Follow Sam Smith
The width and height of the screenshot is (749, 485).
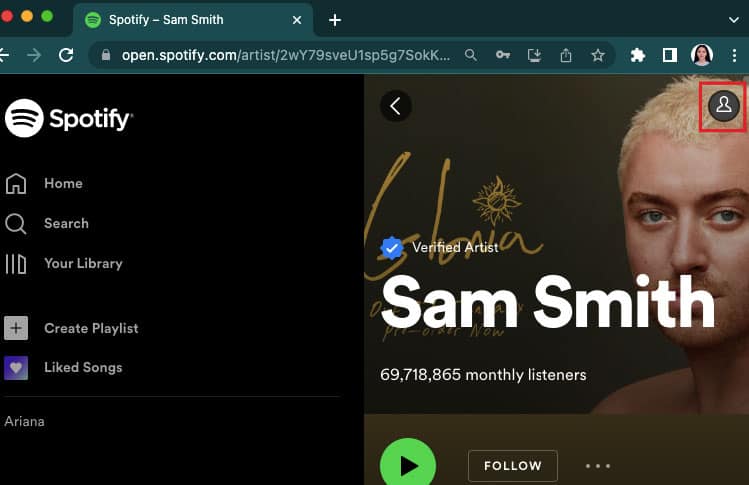click(513, 465)
